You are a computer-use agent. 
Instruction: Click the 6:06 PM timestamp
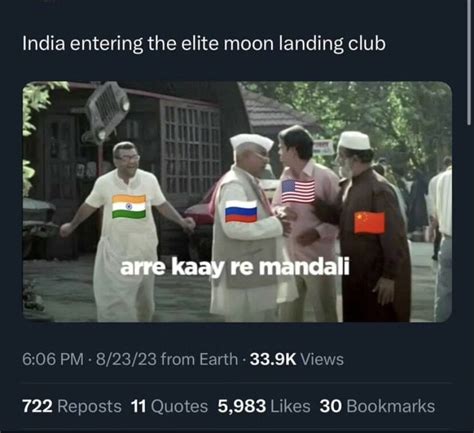[x=53, y=359]
